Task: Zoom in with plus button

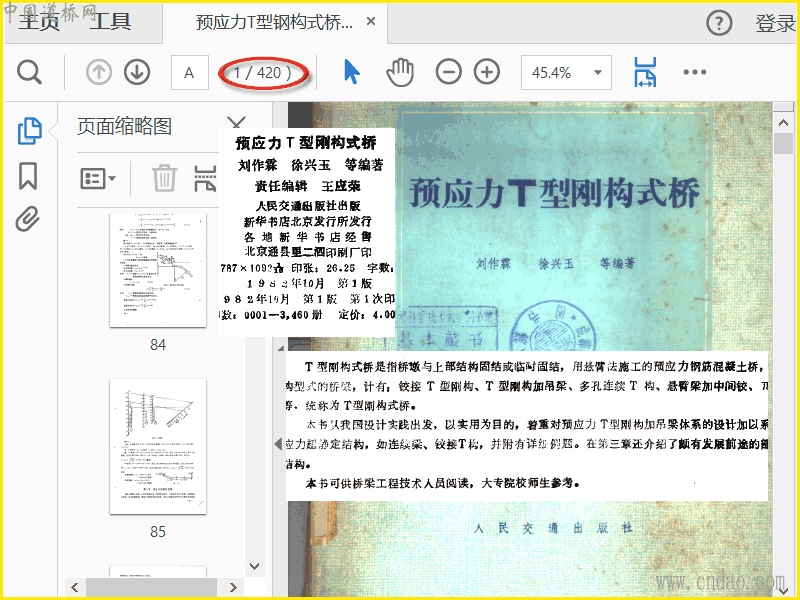Action: pyautogui.click(x=487, y=72)
